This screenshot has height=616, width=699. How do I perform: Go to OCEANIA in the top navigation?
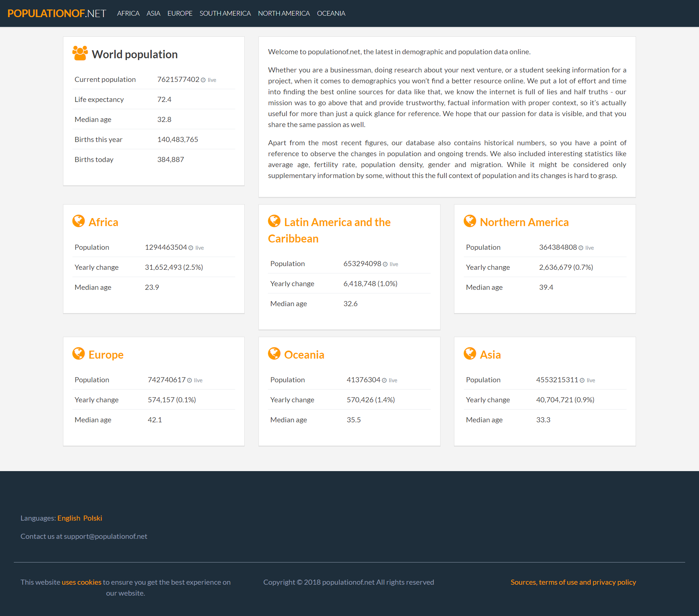click(x=331, y=13)
